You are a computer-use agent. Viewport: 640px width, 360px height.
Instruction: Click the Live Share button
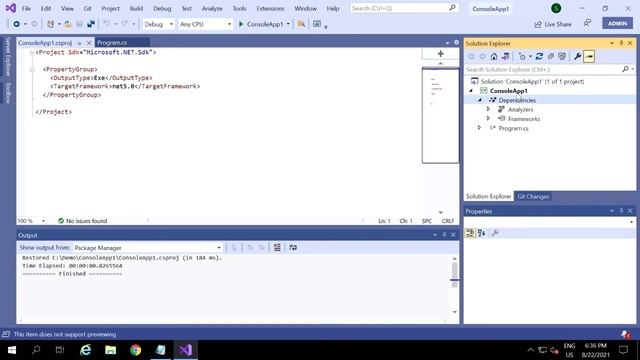click(553, 24)
